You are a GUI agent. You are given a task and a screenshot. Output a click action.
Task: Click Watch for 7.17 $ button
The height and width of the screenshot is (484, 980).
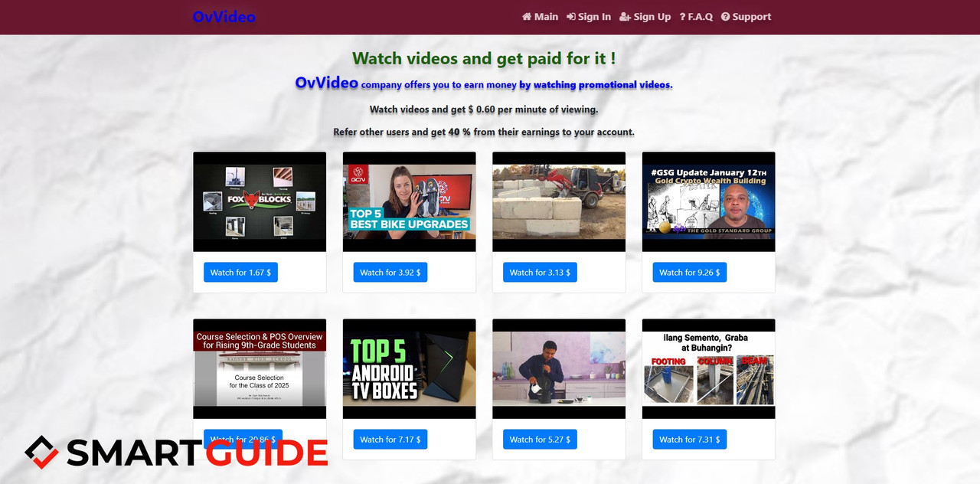click(390, 440)
